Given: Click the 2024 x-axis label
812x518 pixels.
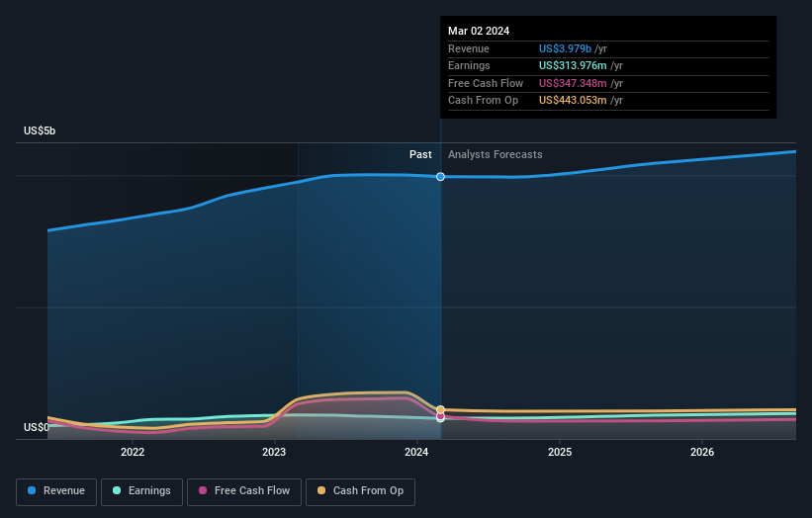Looking at the screenshot, I should coord(416,452).
